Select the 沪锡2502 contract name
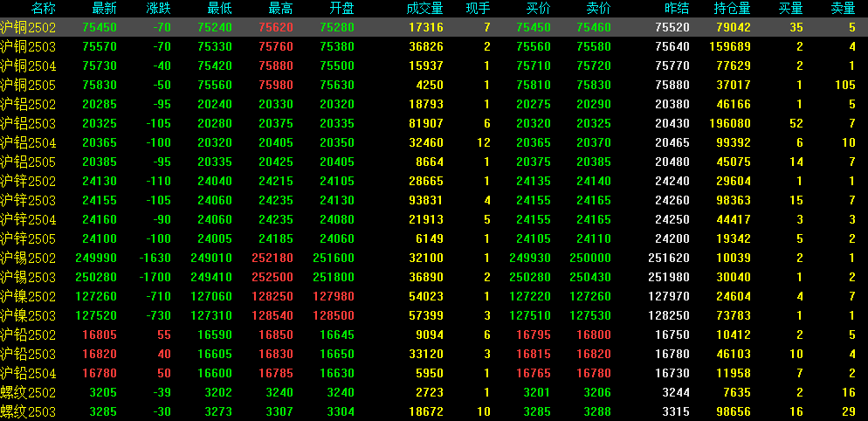 pyautogui.click(x=28, y=259)
